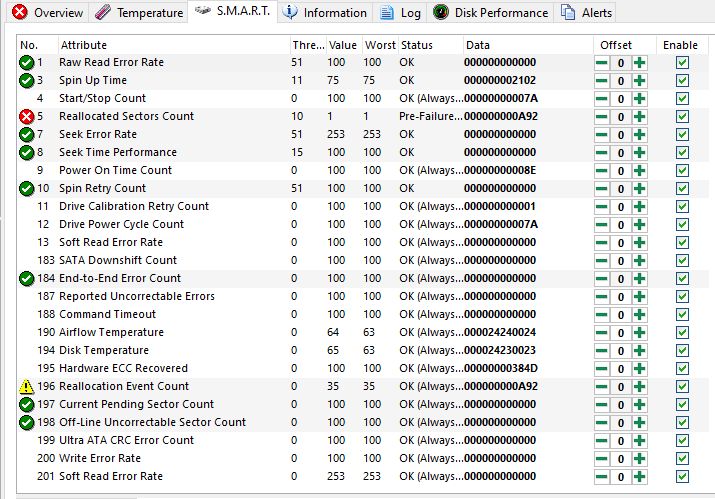Click the plus offset icon for Disk Temperature
The height and width of the screenshot is (499, 715).
point(639,351)
